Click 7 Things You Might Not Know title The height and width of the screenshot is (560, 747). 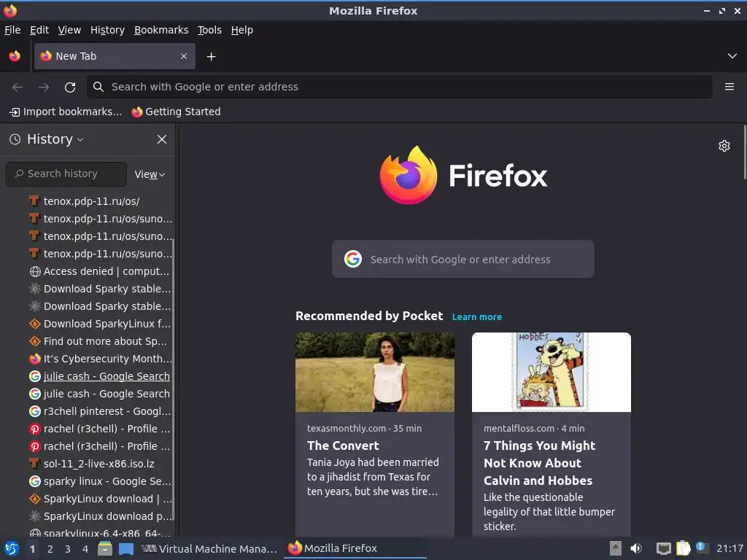point(540,463)
